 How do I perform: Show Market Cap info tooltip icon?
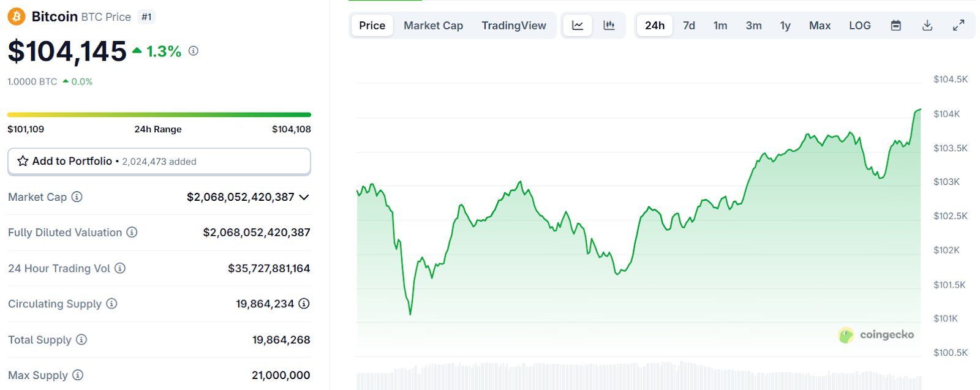pyautogui.click(x=77, y=197)
